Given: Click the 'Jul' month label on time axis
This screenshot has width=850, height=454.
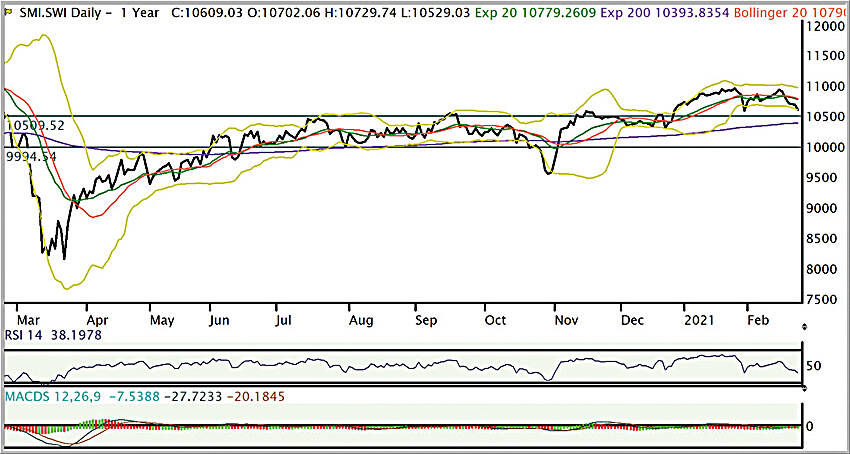Looking at the screenshot, I should click(x=284, y=320).
